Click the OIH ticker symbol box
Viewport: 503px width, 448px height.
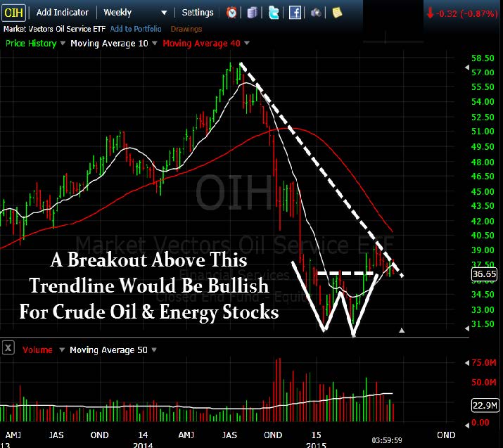tap(13, 13)
